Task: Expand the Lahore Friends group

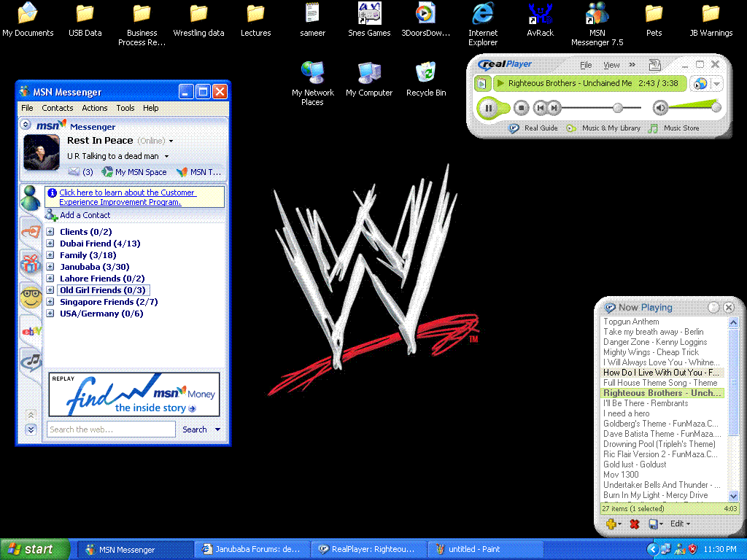Action: tap(50, 279)
